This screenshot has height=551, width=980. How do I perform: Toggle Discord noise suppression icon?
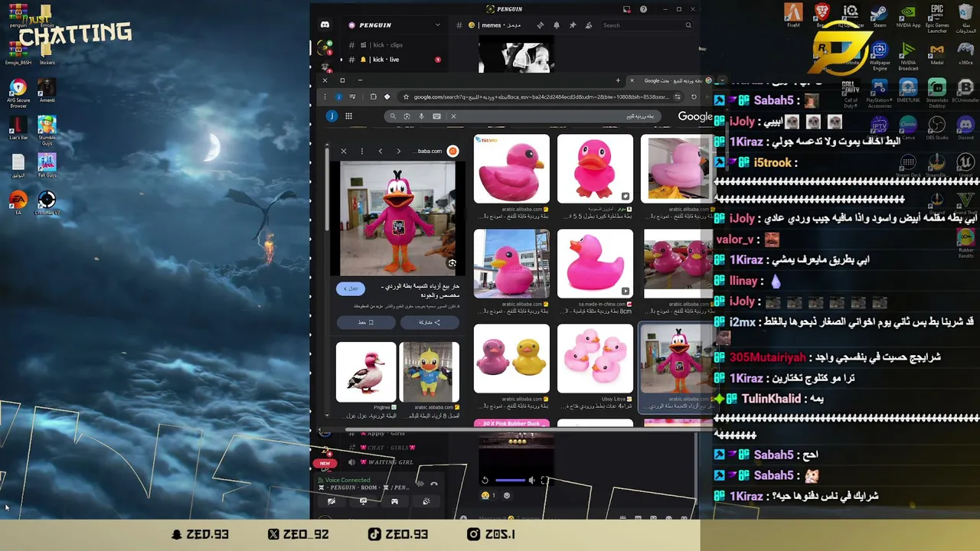pyautogui.click(x=419, y=484)
